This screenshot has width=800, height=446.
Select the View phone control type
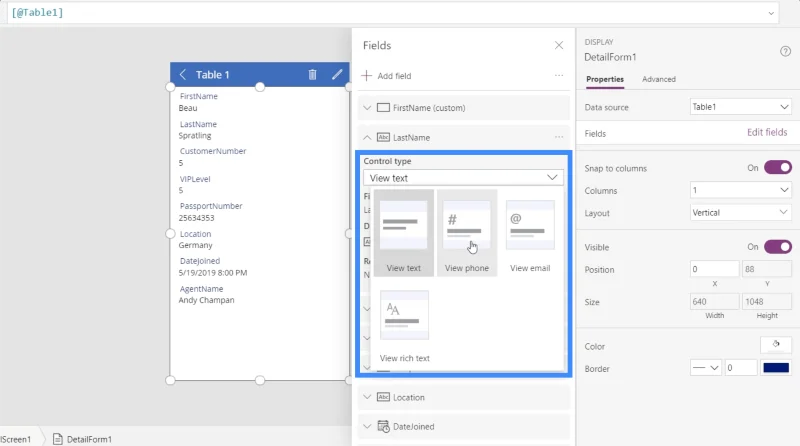point(467,233)
